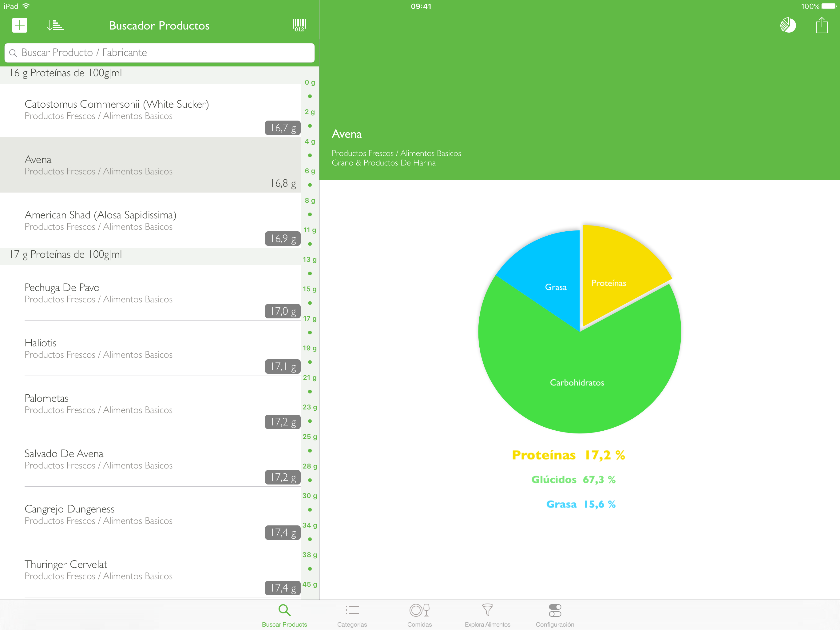Open the Comidas tab

(420, 615)
